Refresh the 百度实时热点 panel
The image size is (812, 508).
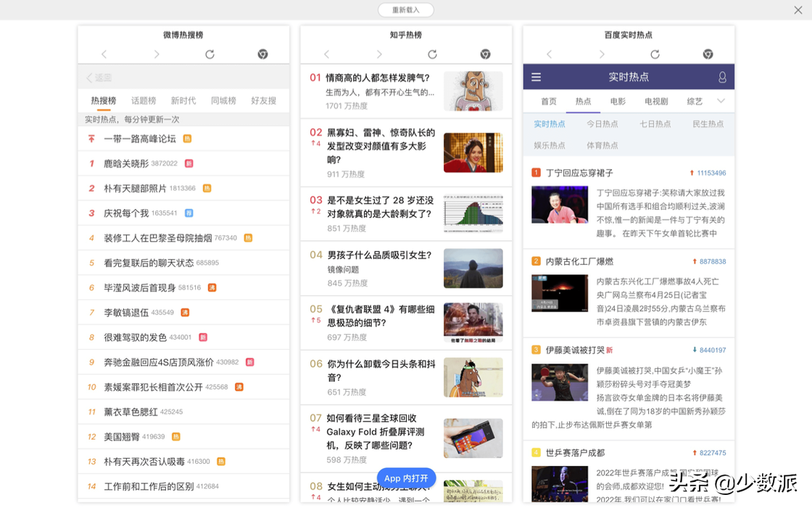pos(655,54)
